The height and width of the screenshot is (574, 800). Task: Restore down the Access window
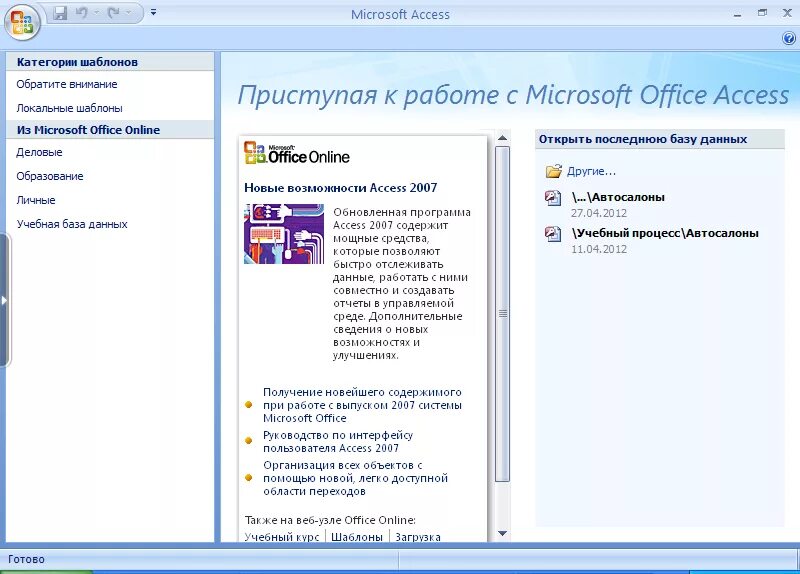[762, 13]
